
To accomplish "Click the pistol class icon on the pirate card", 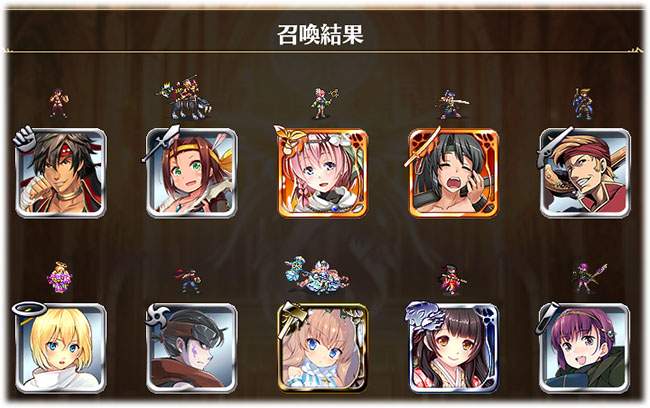I will click(549, 146).
